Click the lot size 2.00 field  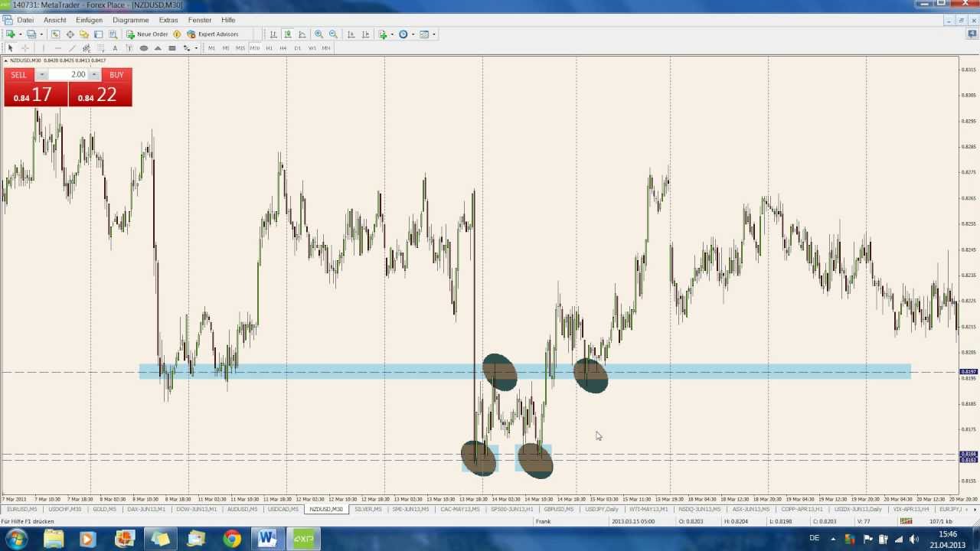[68, 74]
